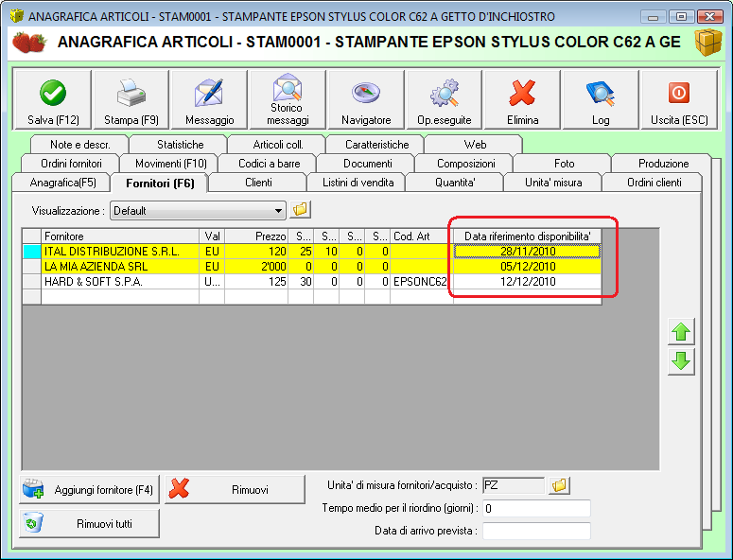Launch the Navigatore compass tool
Viewport: 733px width, 560px height.
366,99
